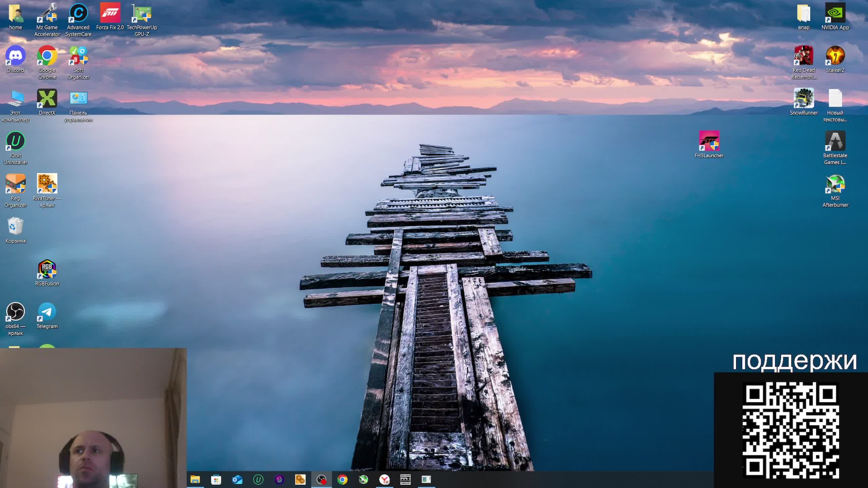Screen dimensions: 868x488
Task: Open File Explorer from the taskbar
Action: (195, 479)
